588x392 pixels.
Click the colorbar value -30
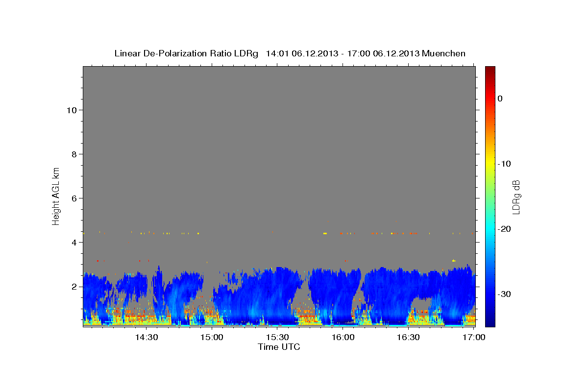point(505,294)
